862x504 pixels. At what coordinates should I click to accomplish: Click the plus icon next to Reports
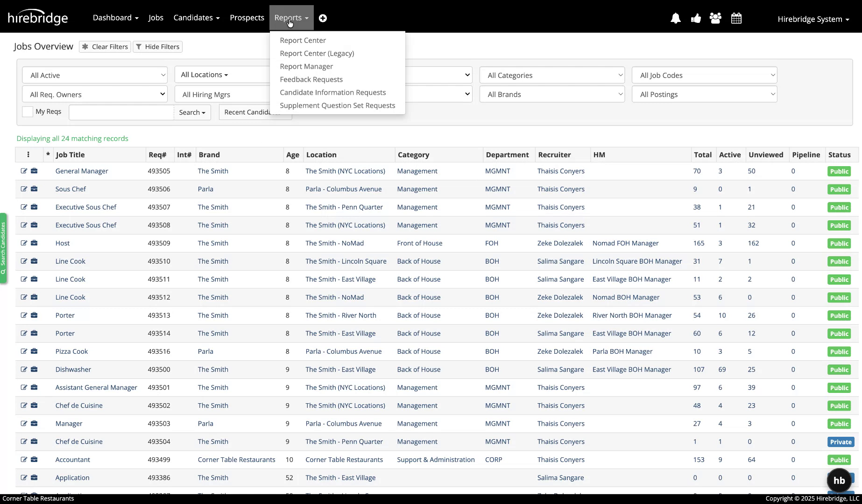click(323, 18)
